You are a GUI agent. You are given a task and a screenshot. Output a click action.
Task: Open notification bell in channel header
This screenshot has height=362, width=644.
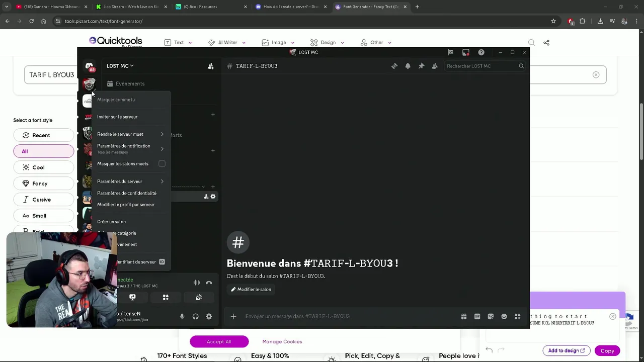tap(408, 66)
